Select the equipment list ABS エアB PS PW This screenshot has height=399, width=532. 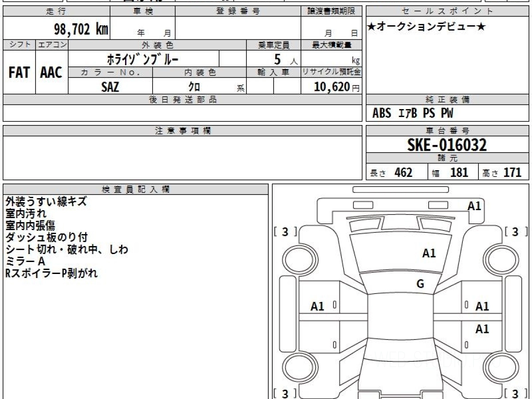(413, 113)
